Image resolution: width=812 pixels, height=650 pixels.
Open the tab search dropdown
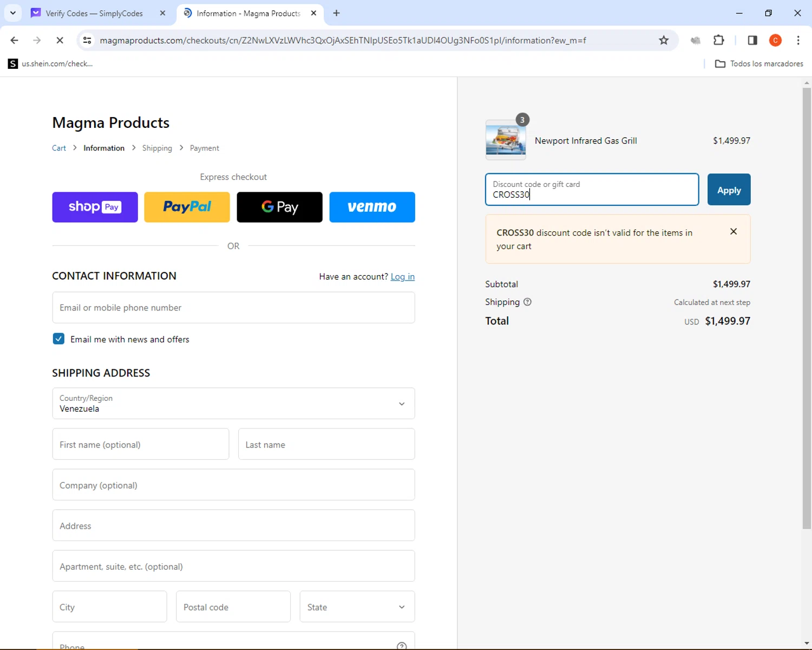13,13
